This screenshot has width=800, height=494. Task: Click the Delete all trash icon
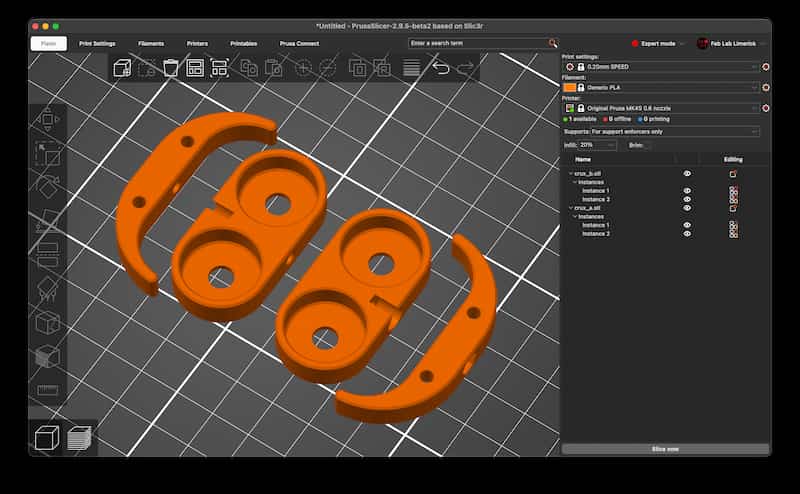(171, 67)
